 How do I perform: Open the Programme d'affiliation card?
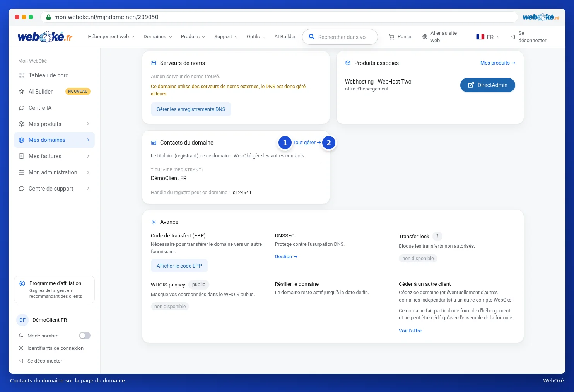point(54,290)
